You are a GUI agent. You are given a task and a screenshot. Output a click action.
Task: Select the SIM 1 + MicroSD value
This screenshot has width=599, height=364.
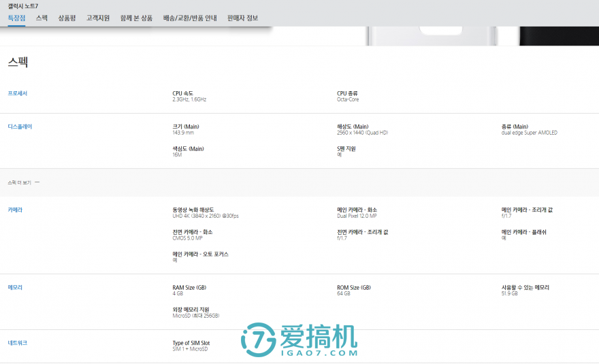click(x=190, y=349)
